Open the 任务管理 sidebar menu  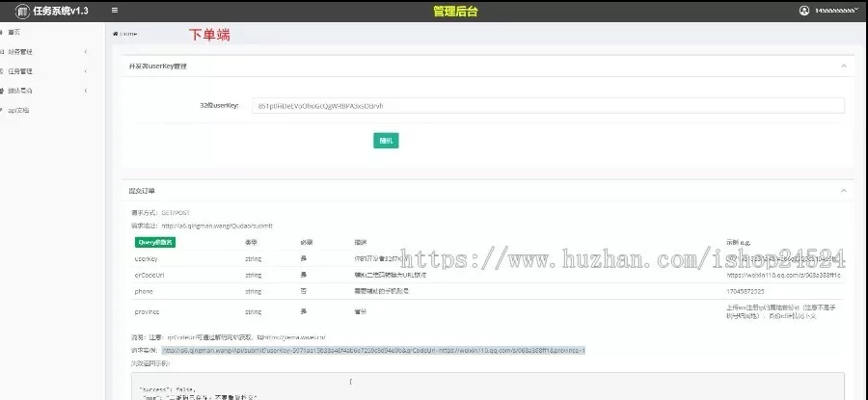(x=20, y=71)
